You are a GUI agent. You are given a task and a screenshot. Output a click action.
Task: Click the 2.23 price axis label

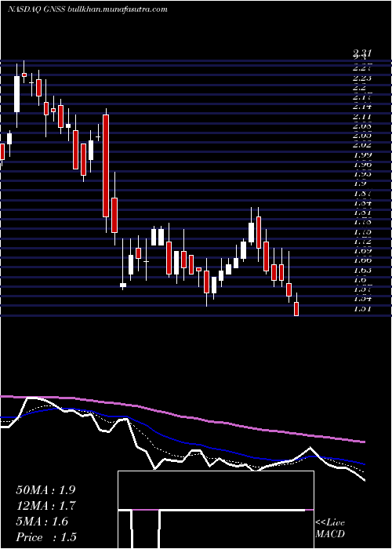pos(362,78)
